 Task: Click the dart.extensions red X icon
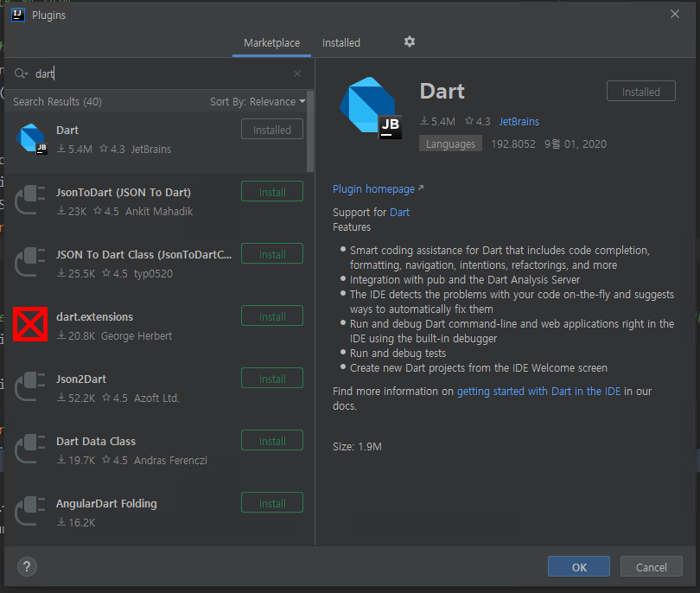[x=30, y=324]
